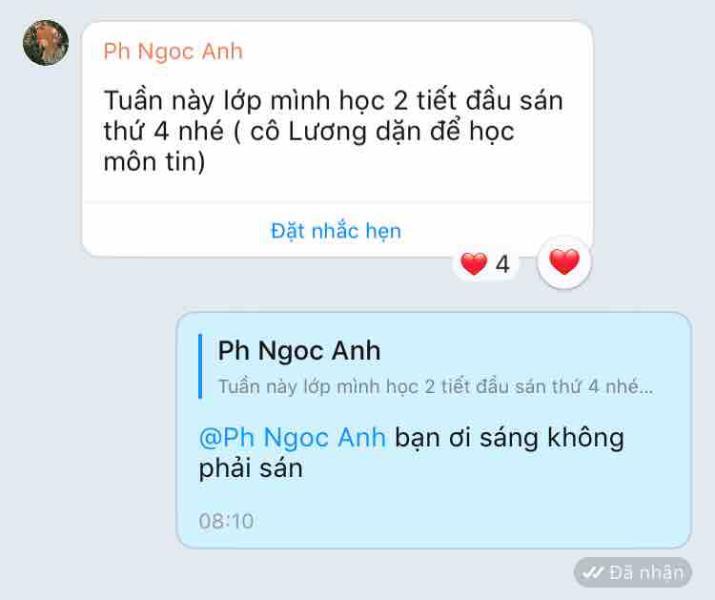Click the Đặt nhắc hẹn reminder link
Image resolution: width=715 pixels, height=600 pixels.
coord(336,231)
